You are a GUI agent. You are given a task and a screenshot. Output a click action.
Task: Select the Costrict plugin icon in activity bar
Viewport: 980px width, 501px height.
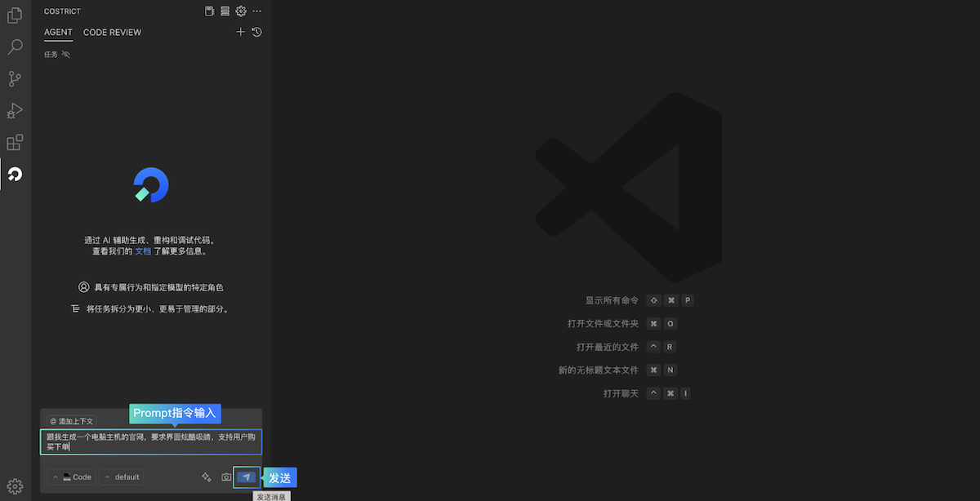point(15,174)
